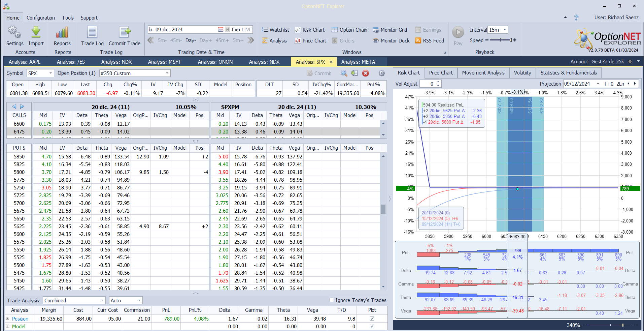Viewport: 644px width, 331px height.
Task: Click the bar-interval icon beside Exp
Action: (x=228, y=30)
